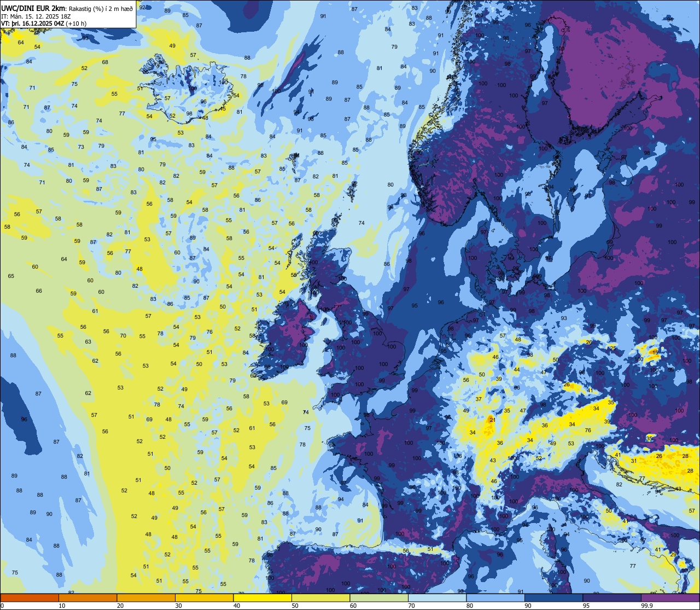This screenshot has width=700, height=610.
Task: Click the purple above-99.9% legend swatch
Action: click(670, 597)
